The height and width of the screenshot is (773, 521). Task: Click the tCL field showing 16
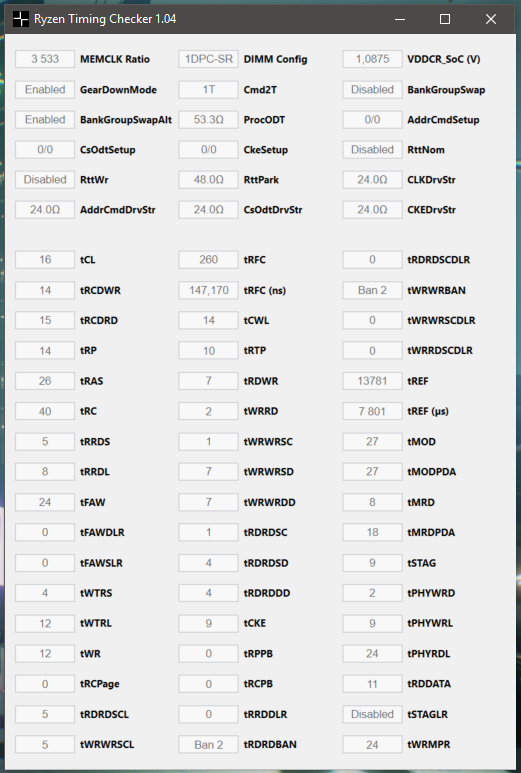pos(45,260)
